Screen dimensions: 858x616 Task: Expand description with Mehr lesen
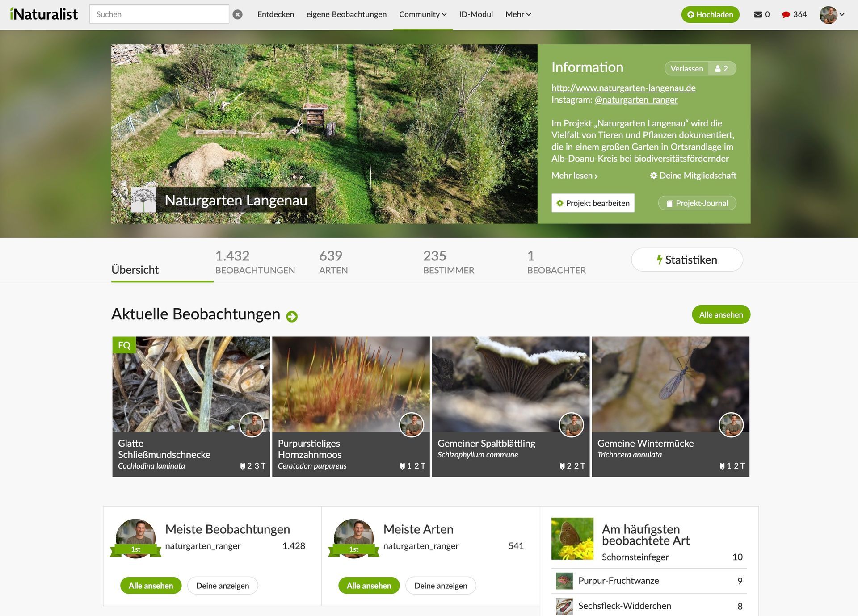coord(574,176)
